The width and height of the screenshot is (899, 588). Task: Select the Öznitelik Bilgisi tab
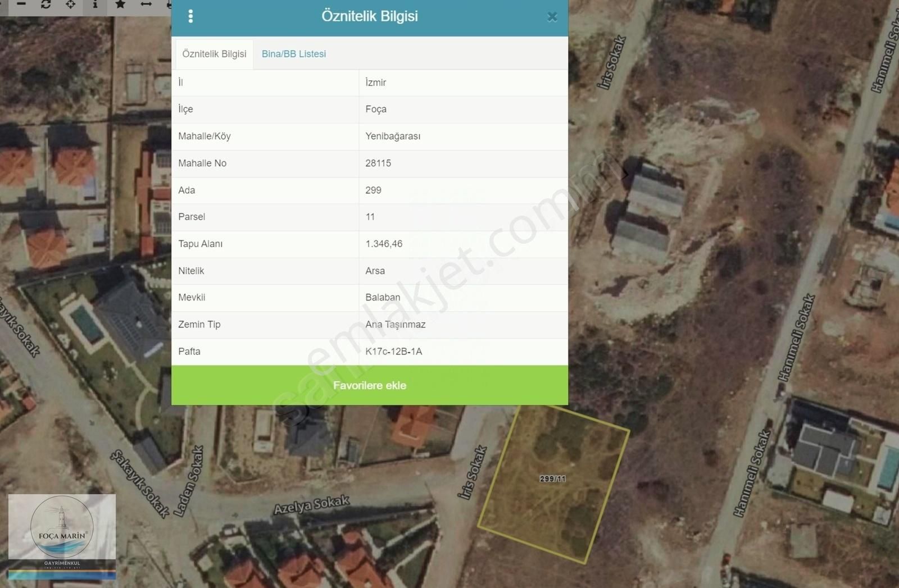214,54
